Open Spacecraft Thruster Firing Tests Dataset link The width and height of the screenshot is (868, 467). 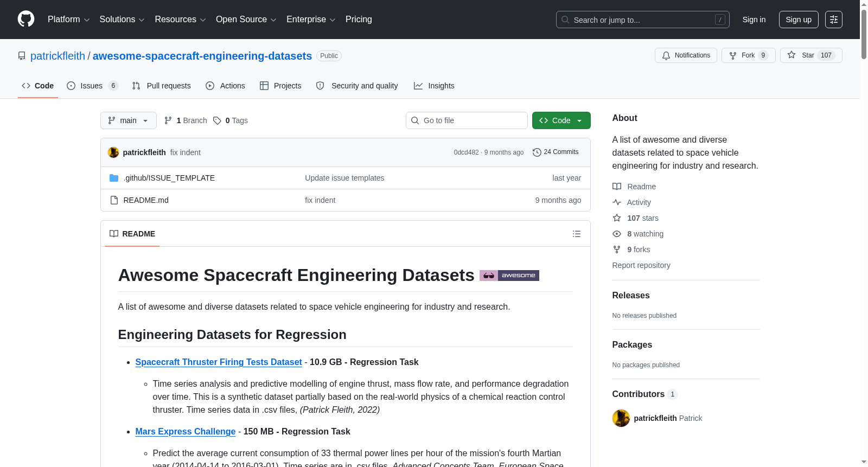coord(219,362)
